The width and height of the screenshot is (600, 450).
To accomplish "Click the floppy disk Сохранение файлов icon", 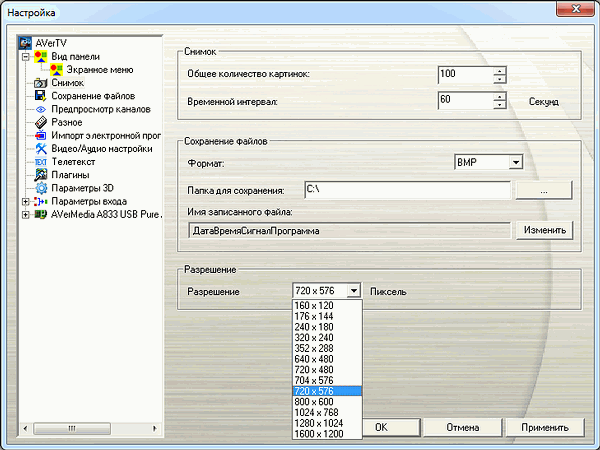I will tap(41, 96).
